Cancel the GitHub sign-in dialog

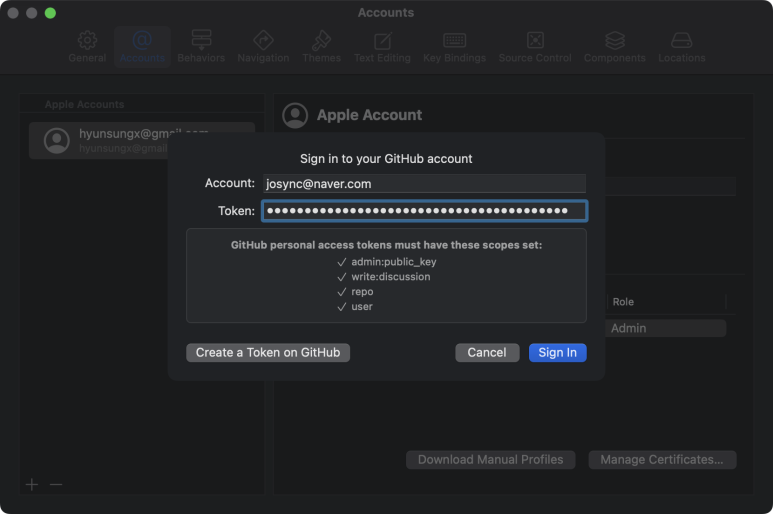pos(487,353)
